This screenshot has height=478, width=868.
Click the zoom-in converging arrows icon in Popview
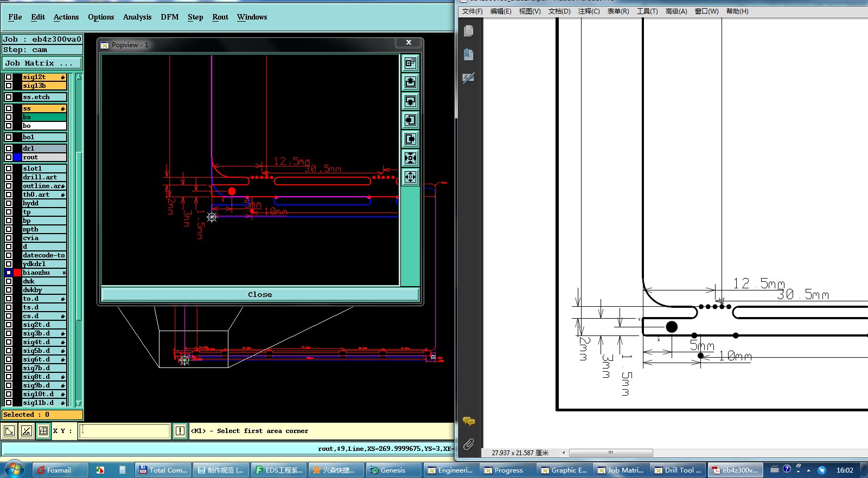(x=410, y=158)
